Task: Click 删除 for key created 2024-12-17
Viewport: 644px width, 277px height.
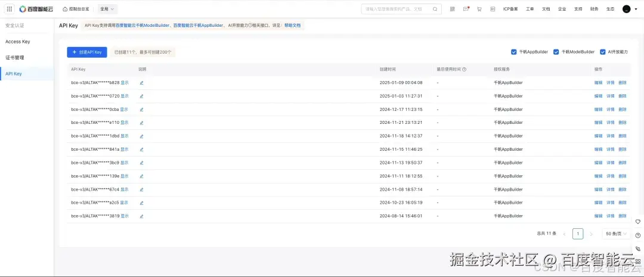Action: pyautogui.click(x=623, y=110)
